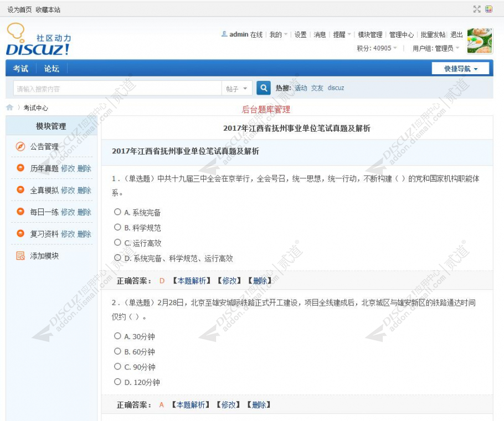504x421 pixels.
Task: Click the orange icon beside 每日一练
Action: pos(20,212)
